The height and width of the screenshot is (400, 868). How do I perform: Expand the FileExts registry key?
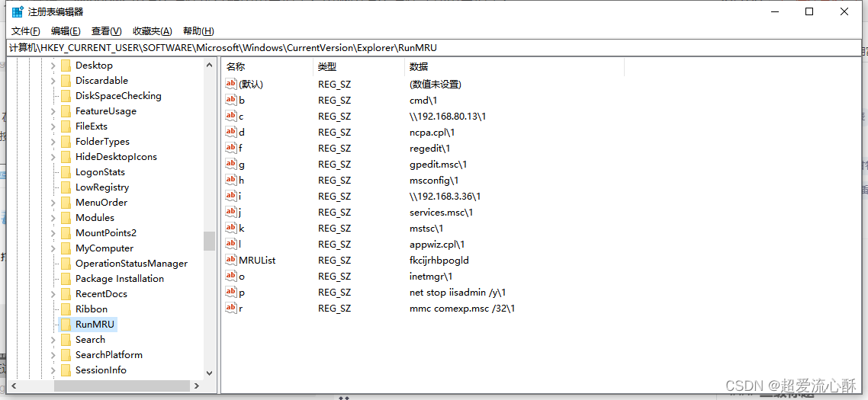click(53, 126)
